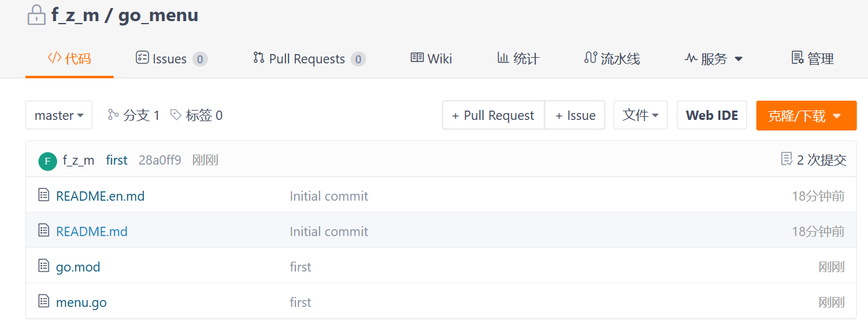Click the README.en.md file icon
The image size is (868, 333).
(43, 195)
